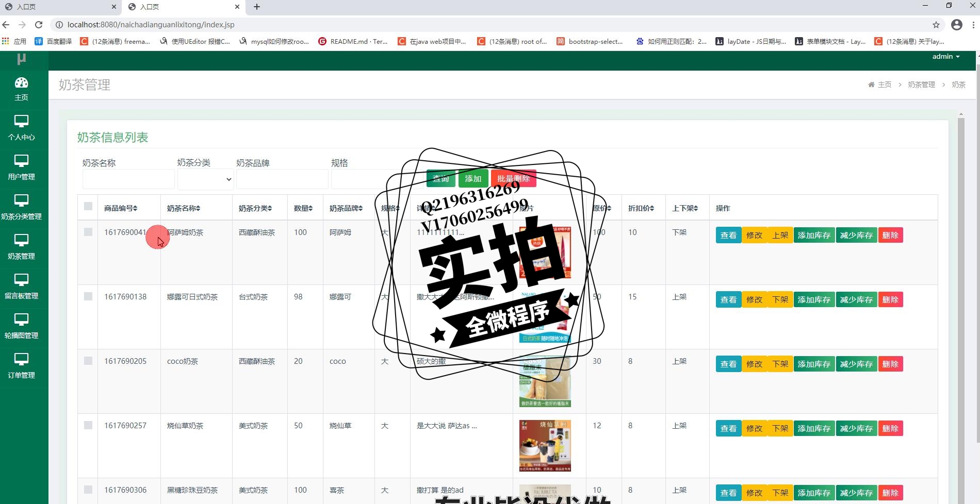The image size is (980, 504).
Task: Click 查看 for 烧仙草奶茶 row
Action: pyautogui.click(x=728, y=428)
